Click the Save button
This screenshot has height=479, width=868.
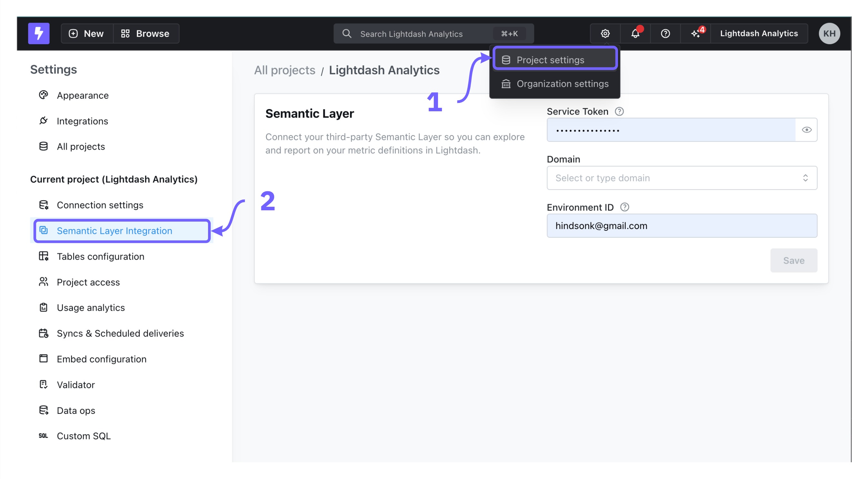793,260
